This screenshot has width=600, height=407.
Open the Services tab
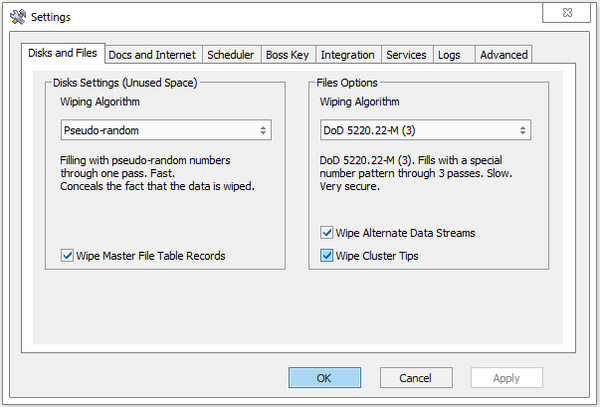pyautogui.click(x=406, y=55)
